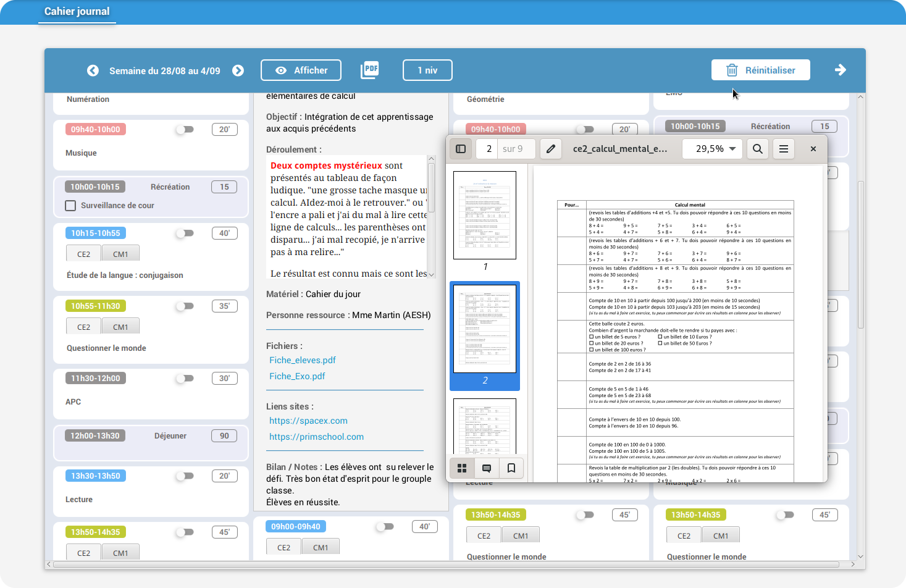Select page 1 thumbnail in PDF sidebar
The image size is (906, 588).
(x=485, y=215)
